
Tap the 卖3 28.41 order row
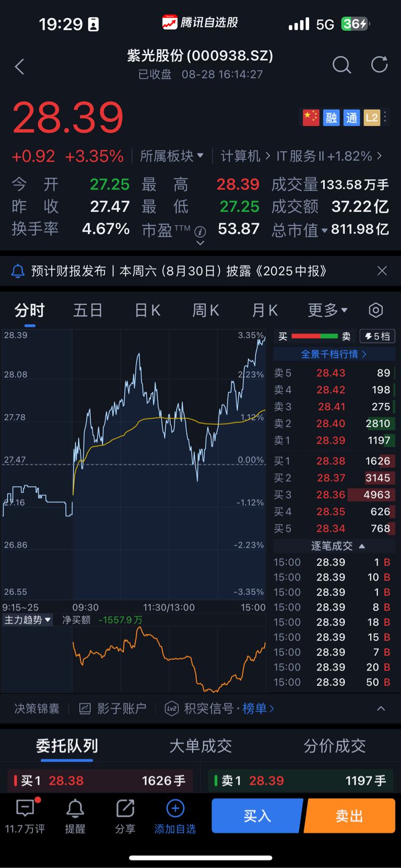[x=335, y=406]
